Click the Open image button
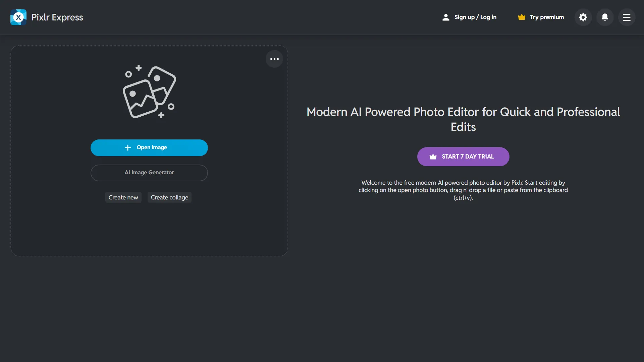This screenshot has height=362, width=644. click(x=149, y=148)
